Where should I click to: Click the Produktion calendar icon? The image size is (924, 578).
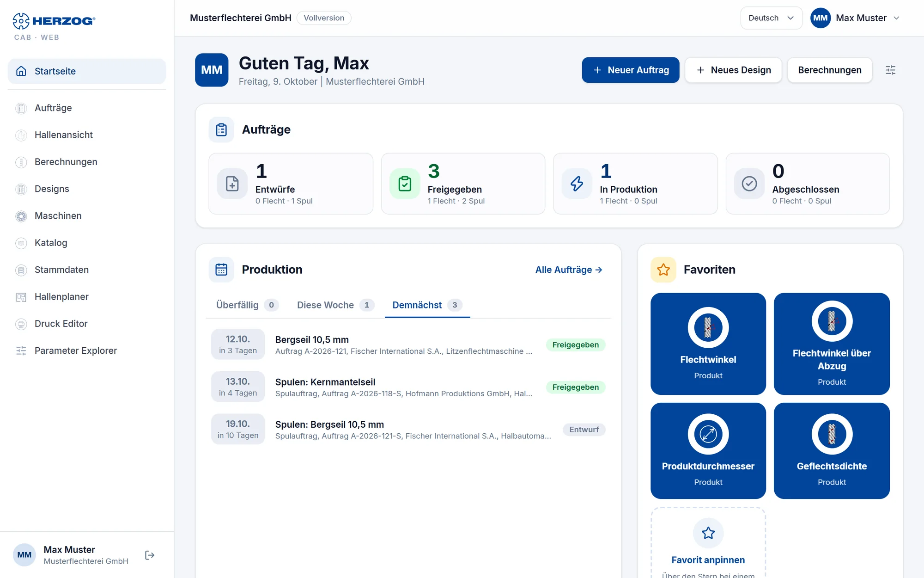tap(221, 270)
